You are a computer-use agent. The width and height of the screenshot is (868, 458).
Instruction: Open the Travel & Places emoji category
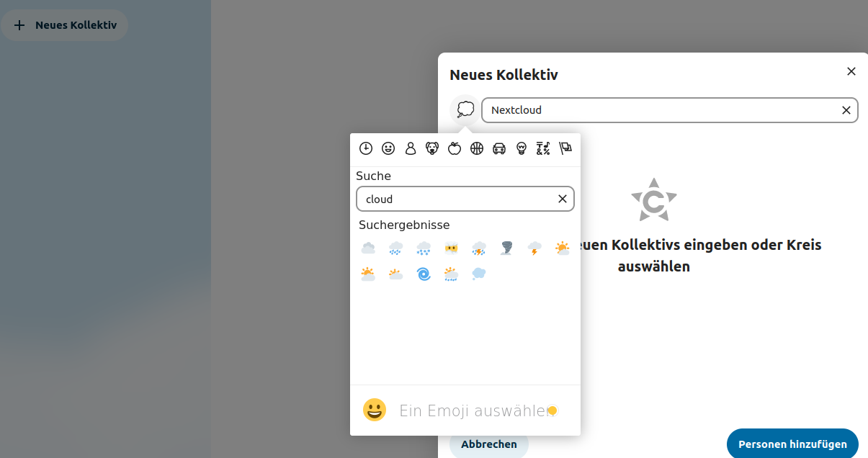tap(498, 148)
